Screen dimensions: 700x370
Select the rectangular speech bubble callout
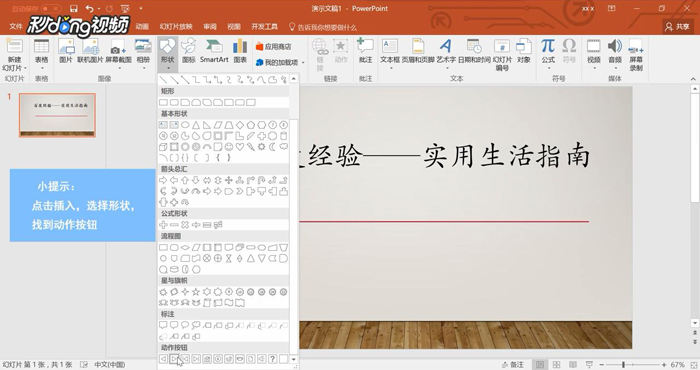pyautogui.click(x=163, y=325)
